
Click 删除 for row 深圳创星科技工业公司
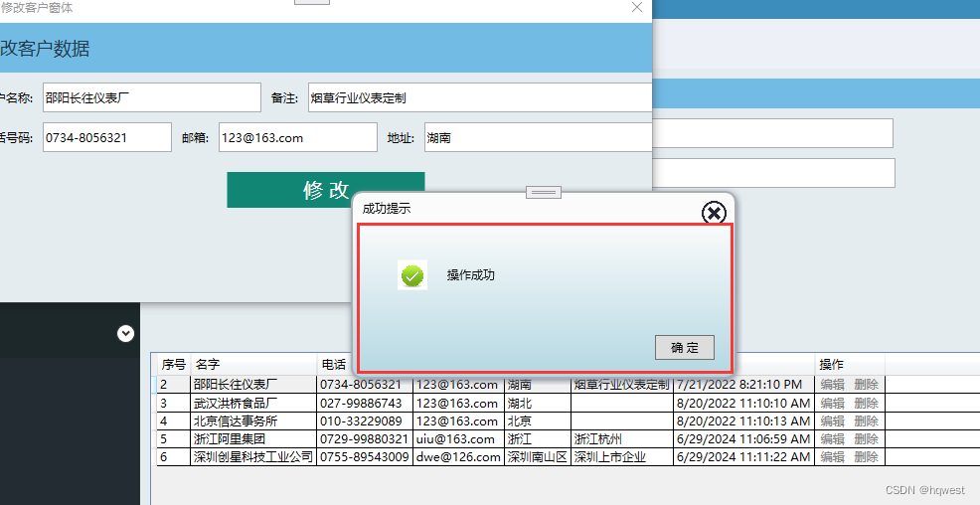point(867,457)
